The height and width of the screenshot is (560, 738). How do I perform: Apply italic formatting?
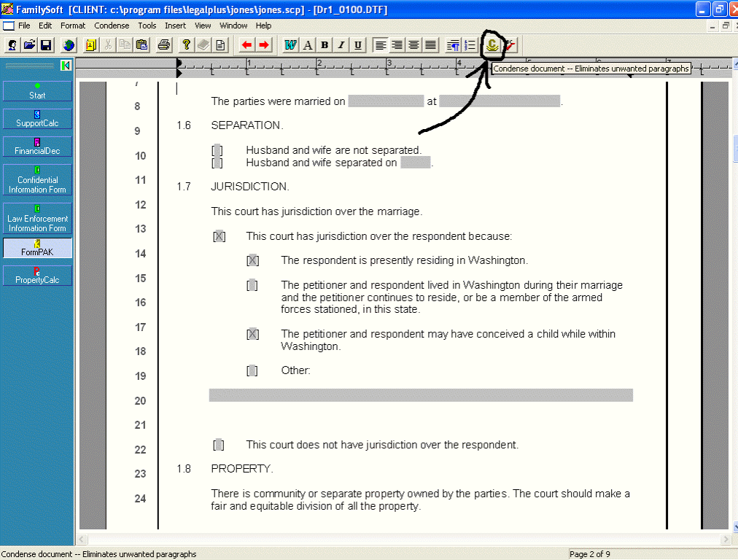(340, 44)
